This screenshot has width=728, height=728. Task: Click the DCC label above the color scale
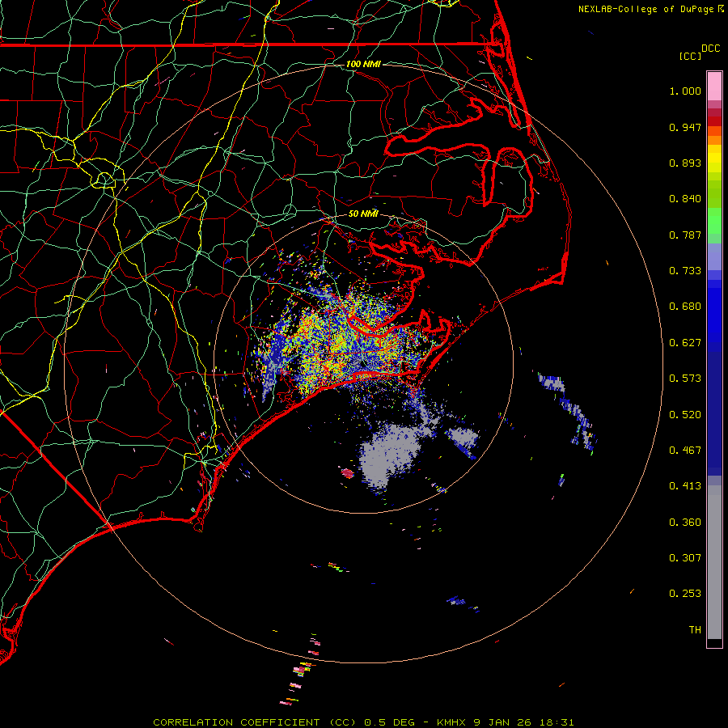710,49
